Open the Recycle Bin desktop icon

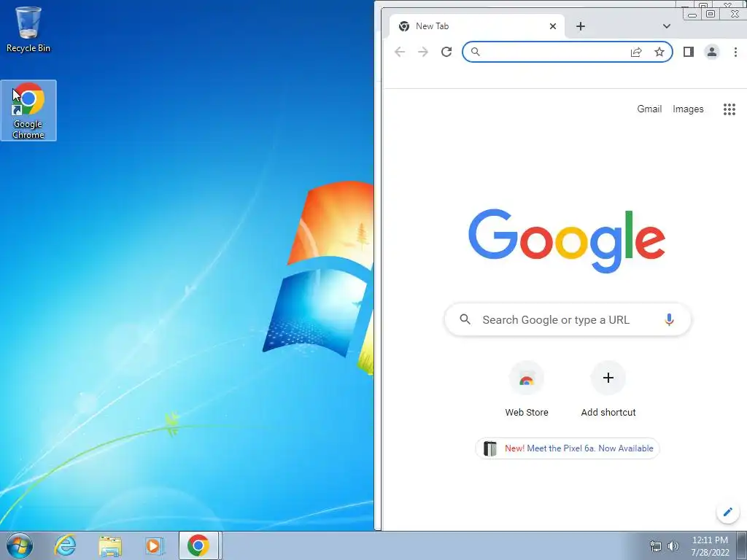tap(28, 29)
